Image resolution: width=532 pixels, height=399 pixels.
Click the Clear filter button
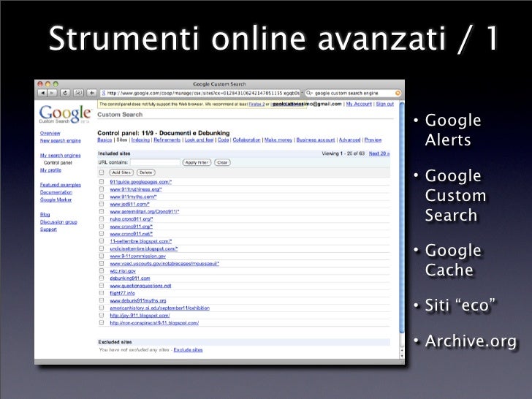222,162
